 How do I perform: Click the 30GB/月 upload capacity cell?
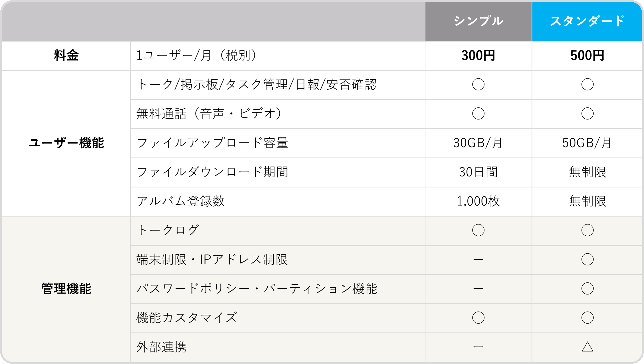coord(478,143)
